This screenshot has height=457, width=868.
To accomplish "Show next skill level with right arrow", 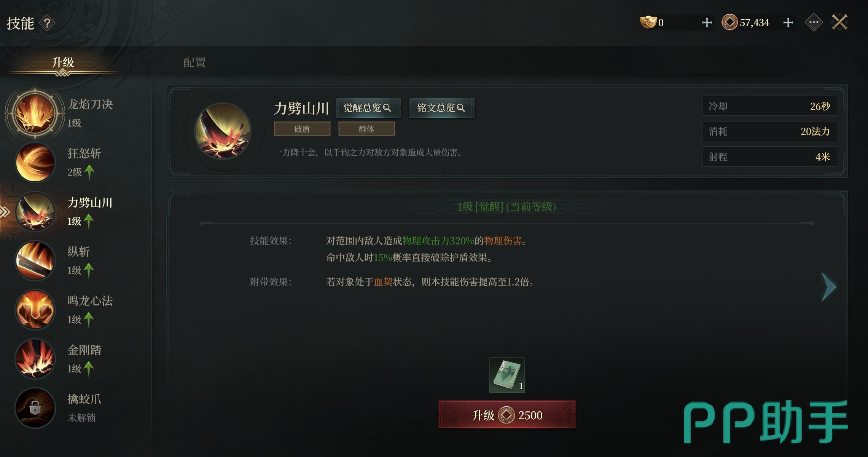I will [x=828, y=287].
